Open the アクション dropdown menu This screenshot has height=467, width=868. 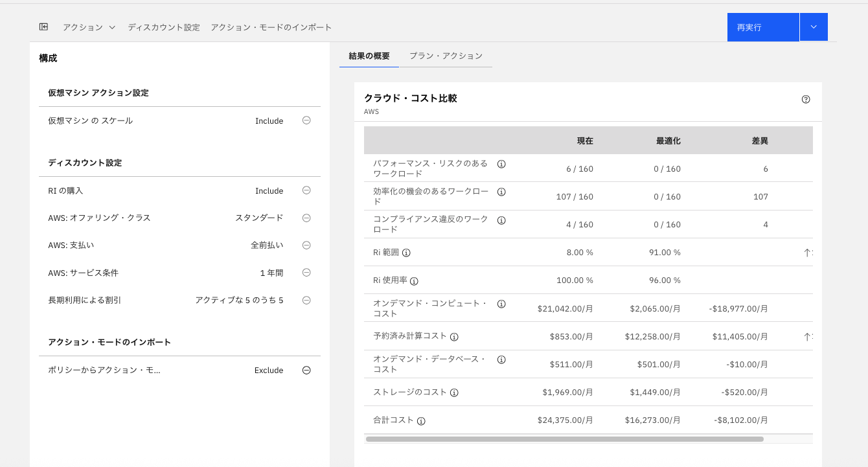[89, 27]
